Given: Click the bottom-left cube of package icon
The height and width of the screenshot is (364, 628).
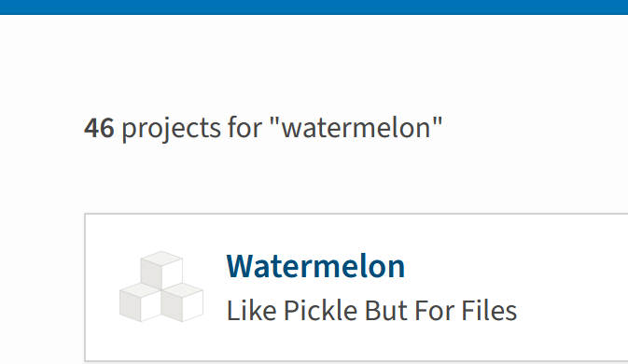Looking at the screenshot, I should pos(140,301).
